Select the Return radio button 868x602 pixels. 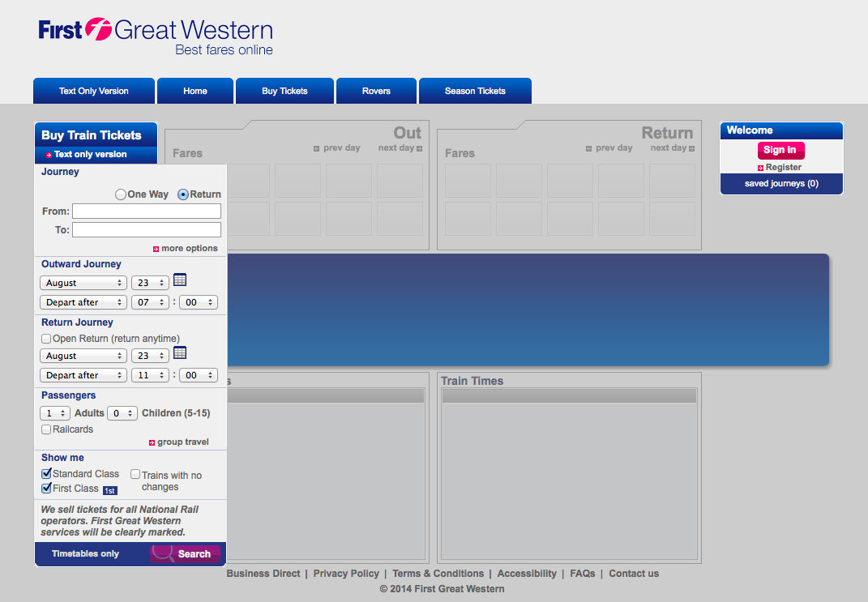[x=182, y=194]
